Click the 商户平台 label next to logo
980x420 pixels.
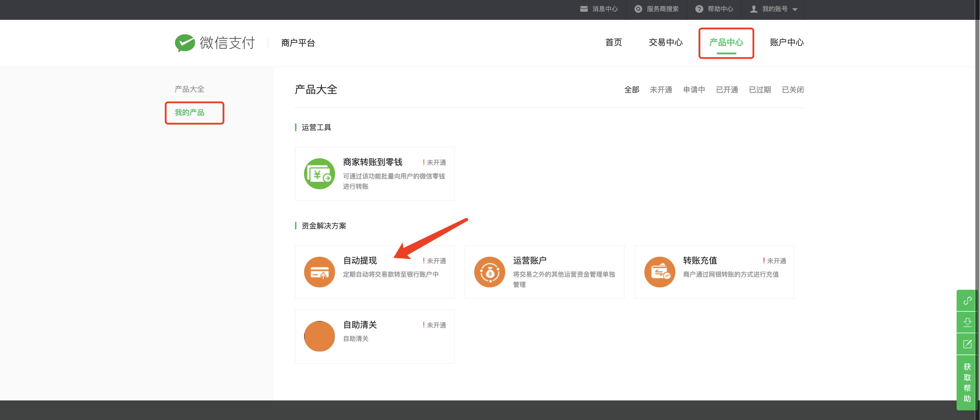click(x=298, y=43)
